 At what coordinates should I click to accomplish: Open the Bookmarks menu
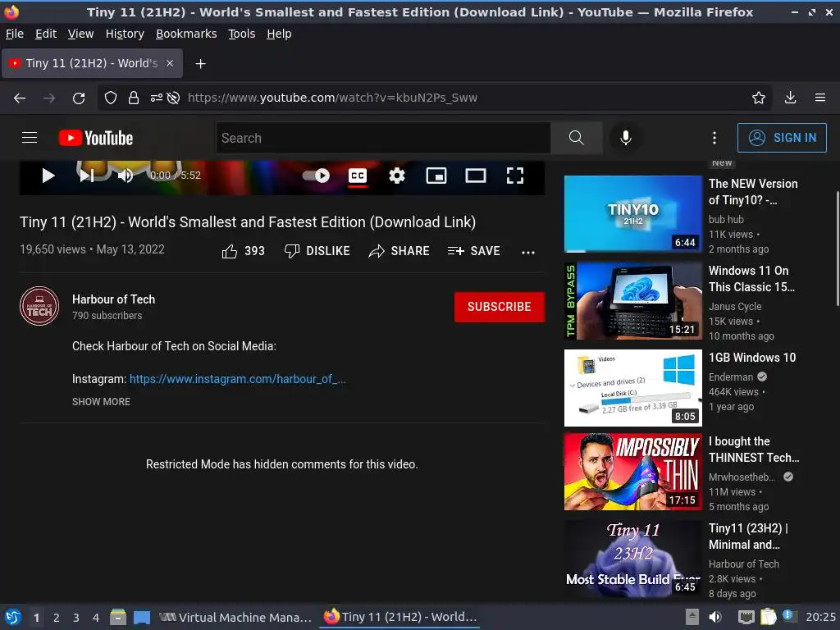[x=186, y=34]
